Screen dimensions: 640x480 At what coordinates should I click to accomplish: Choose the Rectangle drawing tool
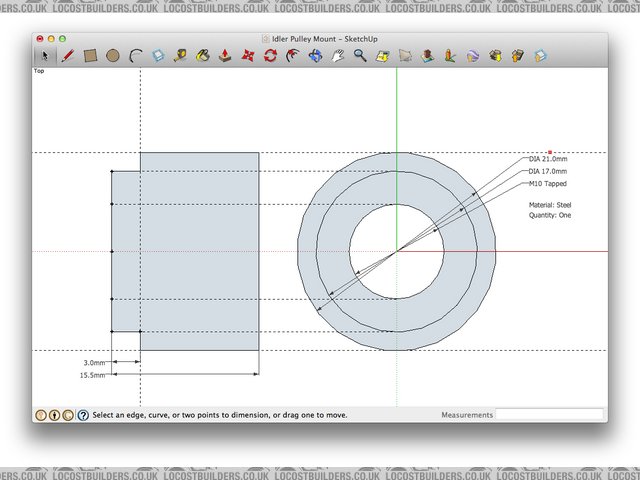click(89, 56)
